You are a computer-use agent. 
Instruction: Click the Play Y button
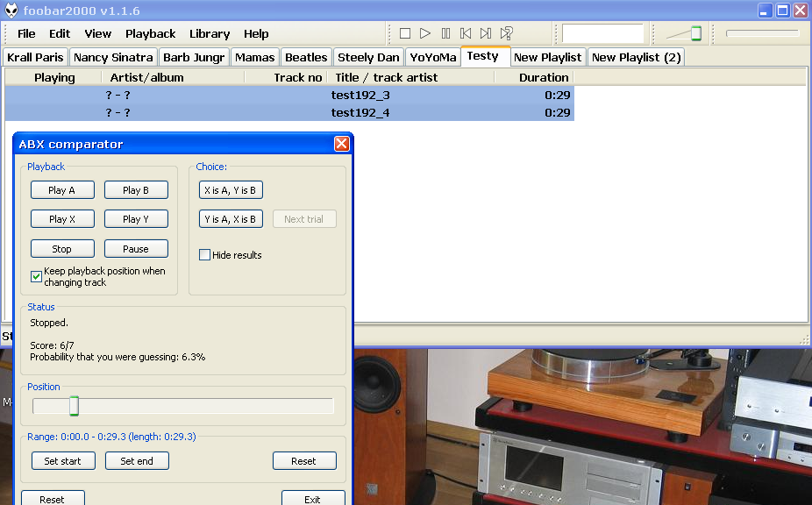coord(136,219)
